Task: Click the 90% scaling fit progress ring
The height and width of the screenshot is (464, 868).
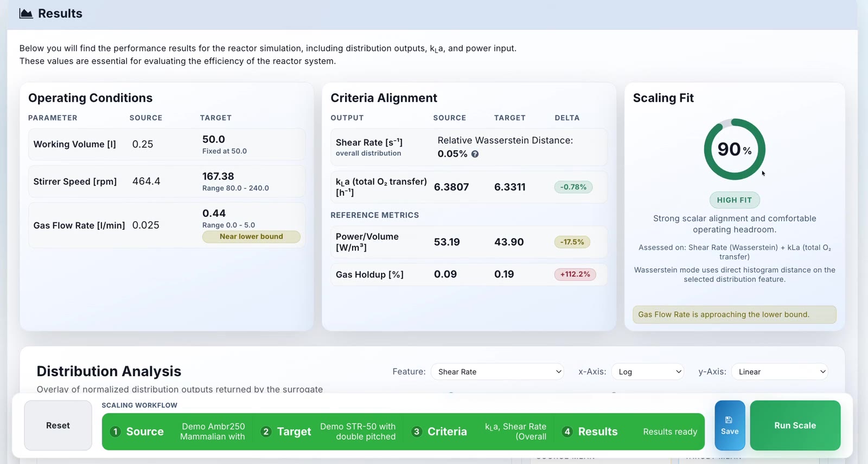Action: coord(735,149)
